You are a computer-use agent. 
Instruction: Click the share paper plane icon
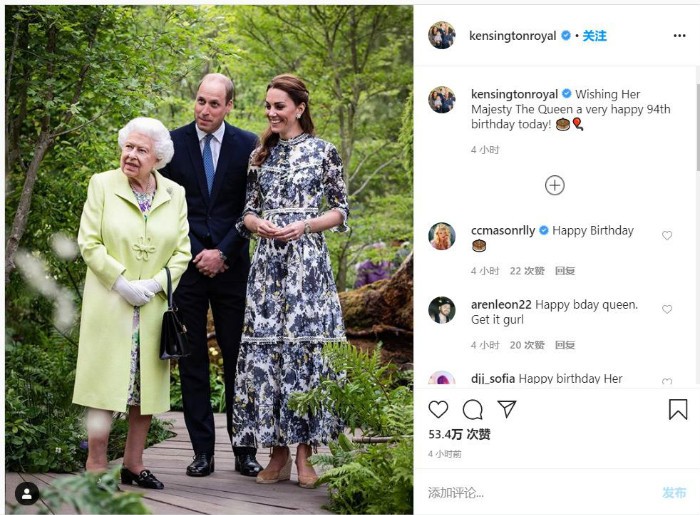tap(507, 409)
